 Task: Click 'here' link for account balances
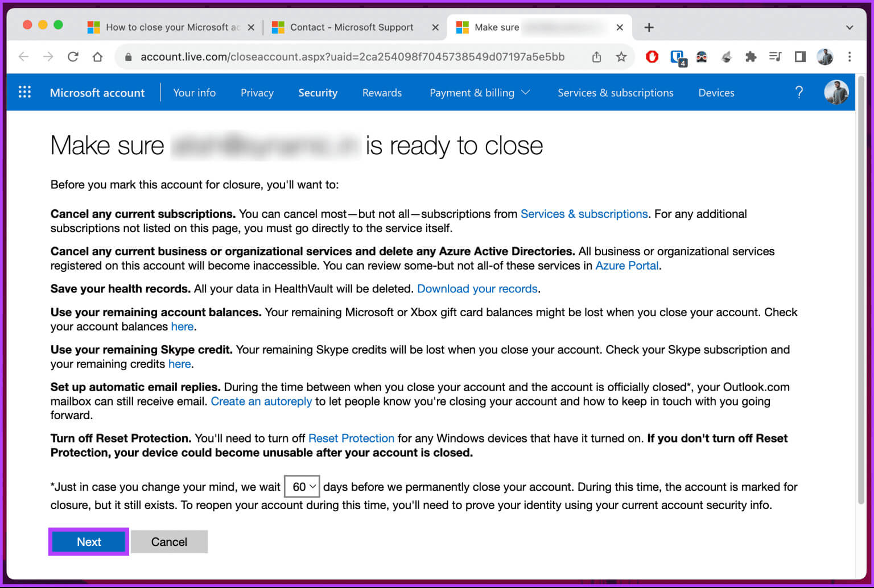point(183,326)
